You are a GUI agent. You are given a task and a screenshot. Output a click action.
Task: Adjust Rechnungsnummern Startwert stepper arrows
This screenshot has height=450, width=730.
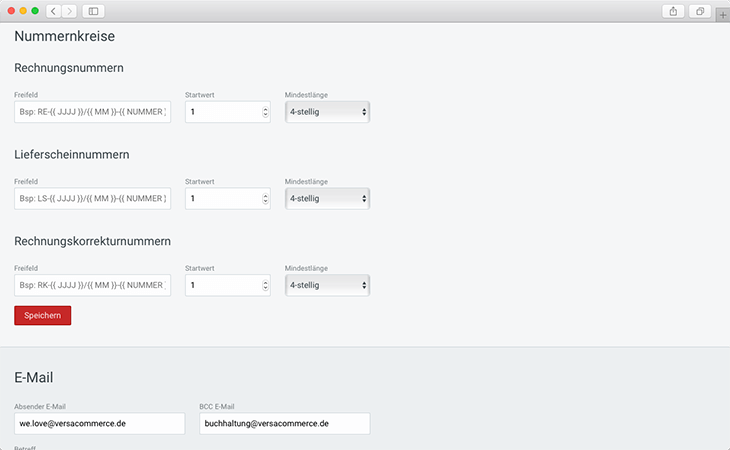point(265,112)
